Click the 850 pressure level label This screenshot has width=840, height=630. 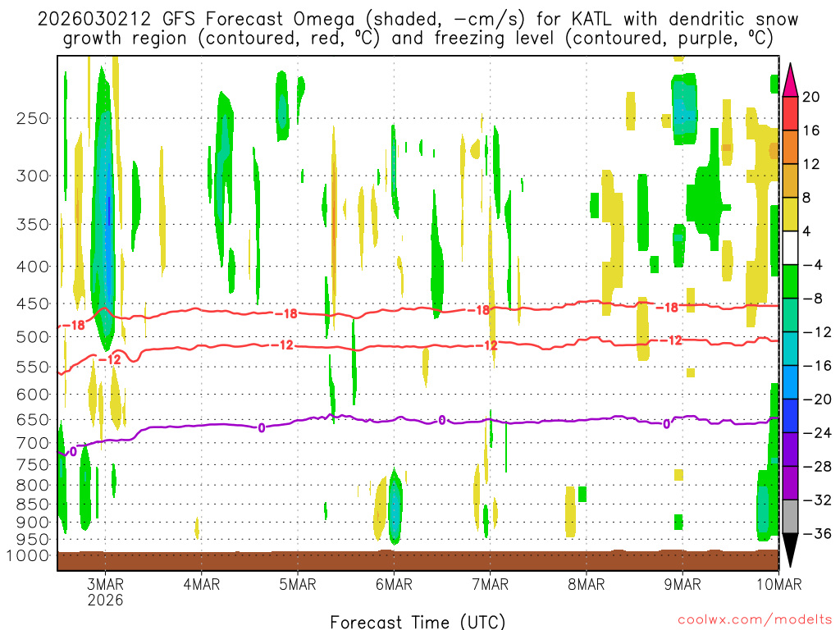(33, 504)
